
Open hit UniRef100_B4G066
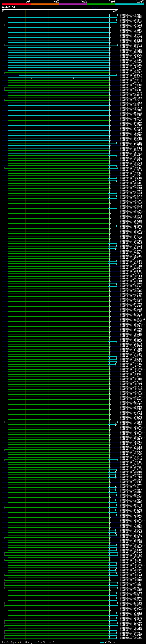[x=131, y=22]
